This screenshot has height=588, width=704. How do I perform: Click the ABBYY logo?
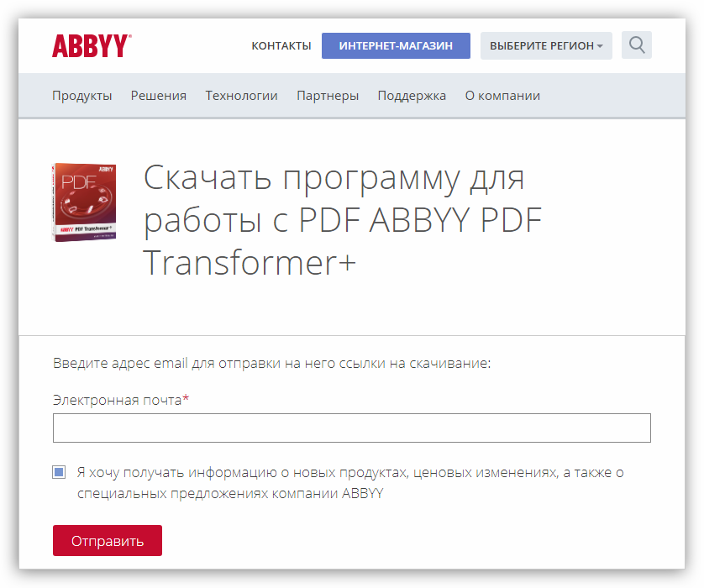tap(92, 45)
